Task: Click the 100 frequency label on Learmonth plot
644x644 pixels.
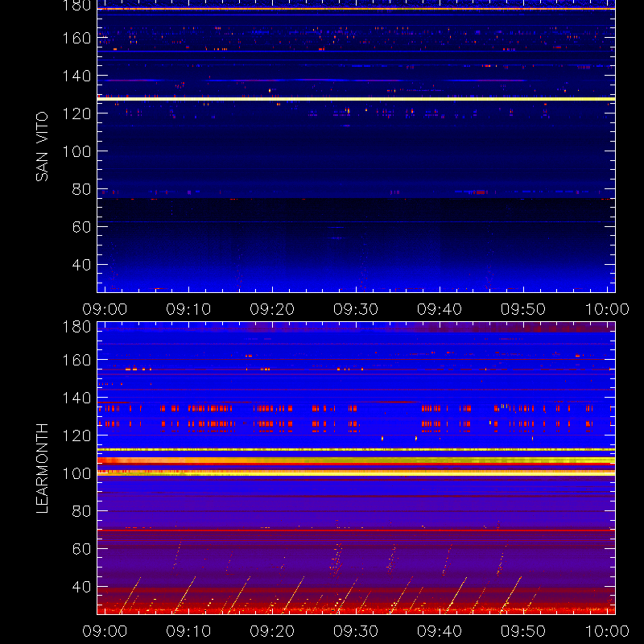Action: tap(76, 473)
